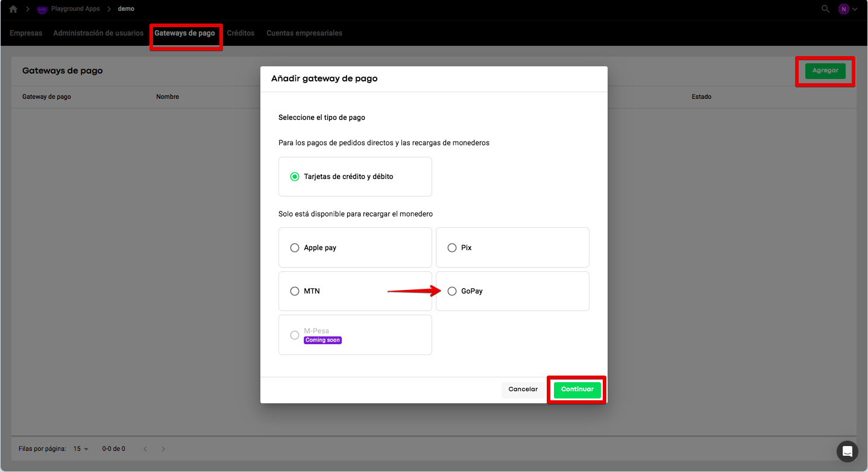The width and height of the screenshot is (868, 472).
Task: Select the disabled M-Pesa radio
Action: pyautogui.click(x=295, y=335)
